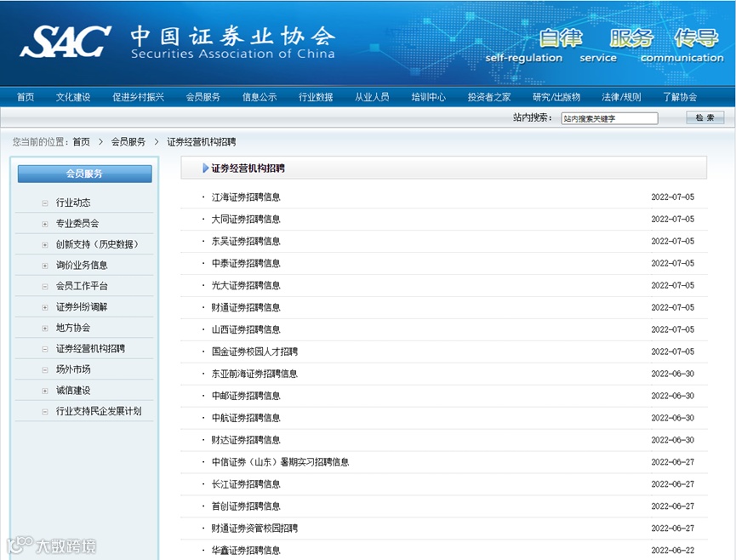Image resolution: width=736 pixels, height=560 pixels.
Task: Open the 信息公示 navigation menu
Action: [x=260, y=97]
